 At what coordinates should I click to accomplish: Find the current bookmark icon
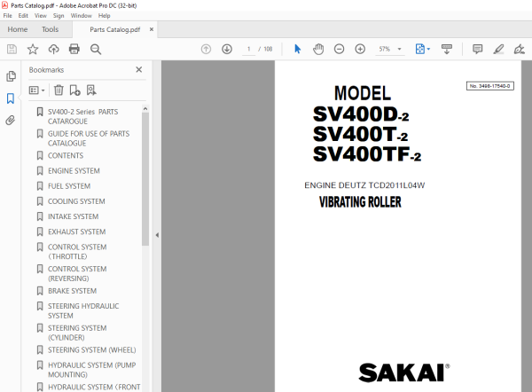coord(91,90)
